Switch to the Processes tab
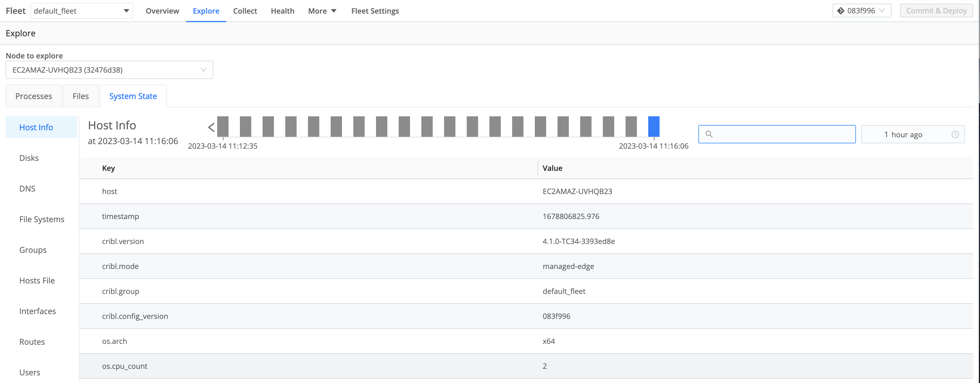This screenshot has height=383, width=980. click(x=33, y=96)
